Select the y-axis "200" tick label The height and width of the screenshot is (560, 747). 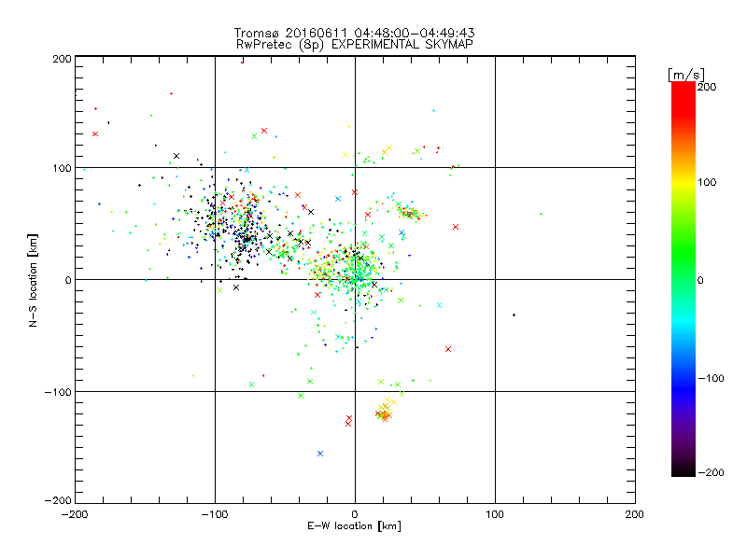62,59
